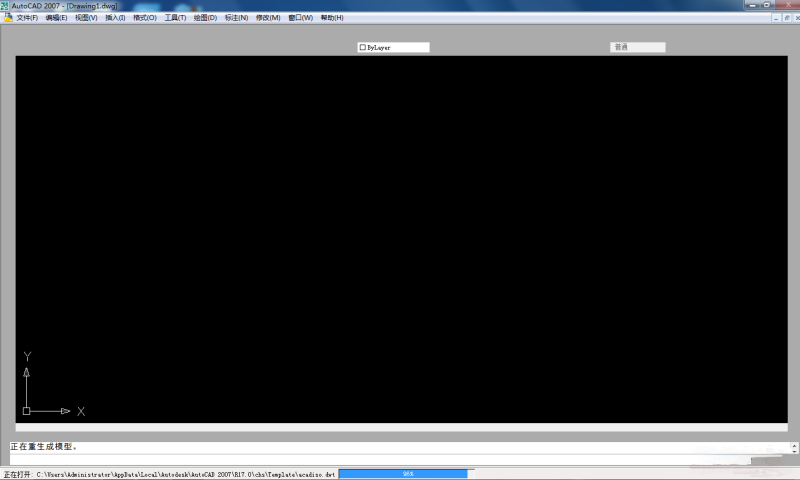
Task: Click inside the command line input area
Action: pyautogui.click(x=400, y=459)
